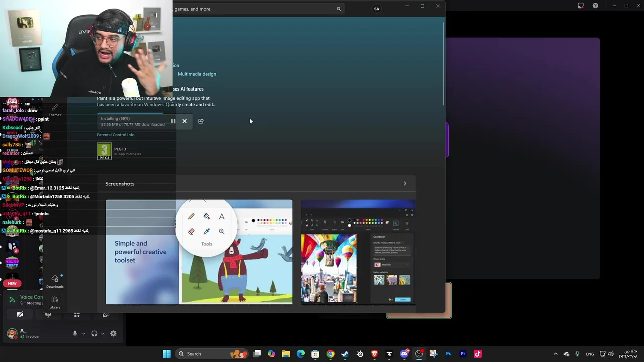Open Discord soundboard button
Viewport: 644px width, 362px height.
point(106,315)
